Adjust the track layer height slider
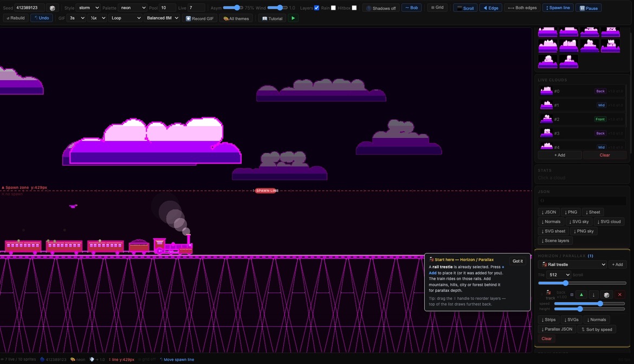 click(x=590, y=309)
